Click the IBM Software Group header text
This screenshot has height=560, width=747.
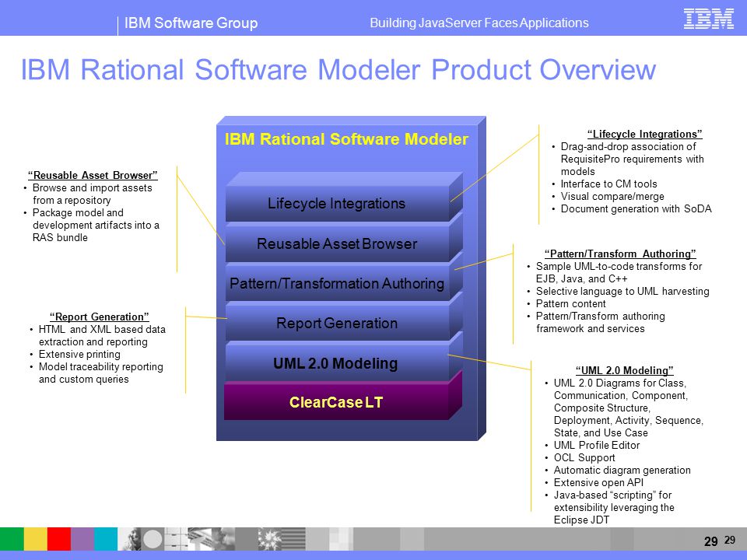[x=191, y=23]
